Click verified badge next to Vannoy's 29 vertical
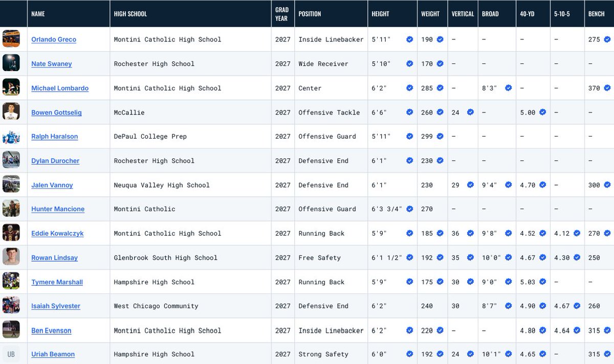The width and height of the screenshot is (614, 364). 470,185
